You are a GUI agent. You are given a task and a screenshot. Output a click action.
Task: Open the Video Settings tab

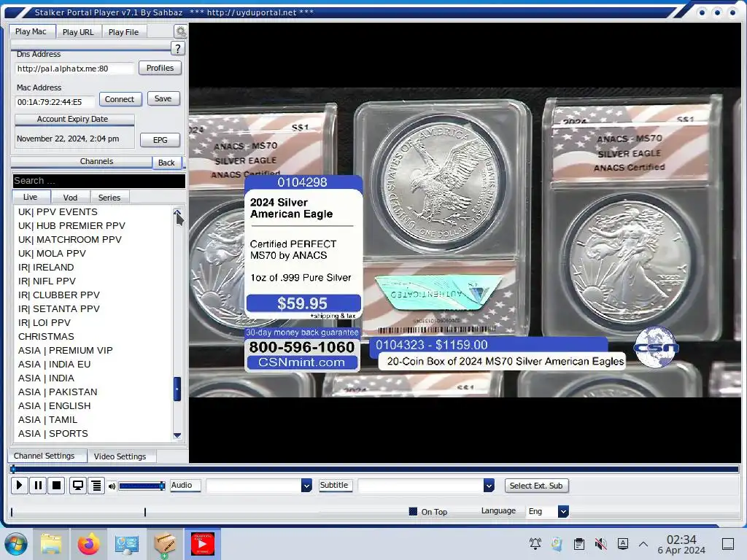pyautogui.click(x=120, y=456)
